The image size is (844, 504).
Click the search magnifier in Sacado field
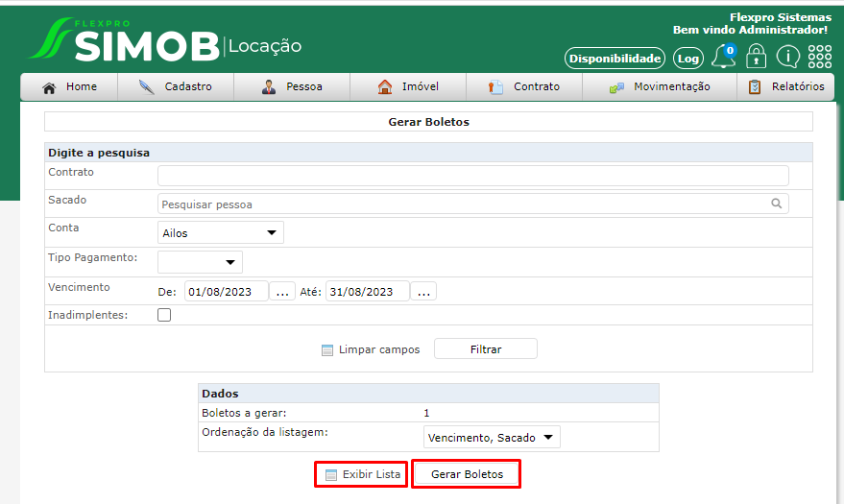coord(776,204)
